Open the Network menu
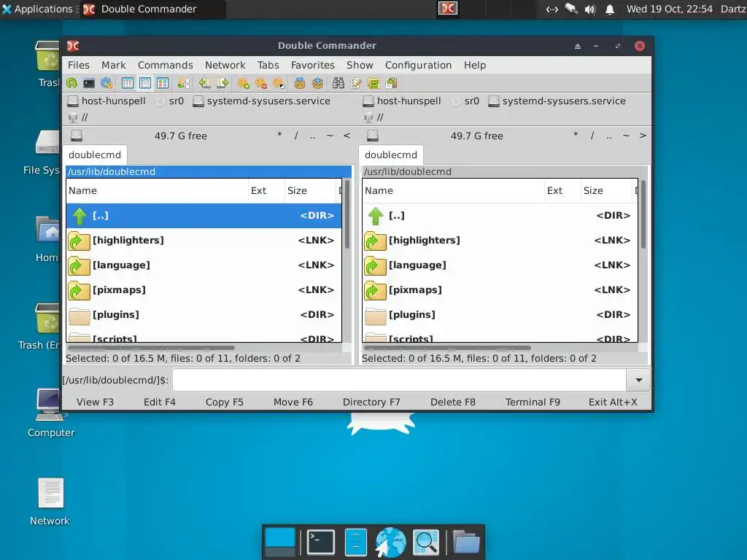Screen dimensions: 747x560 pyautogui.click(x=225, y=65)
